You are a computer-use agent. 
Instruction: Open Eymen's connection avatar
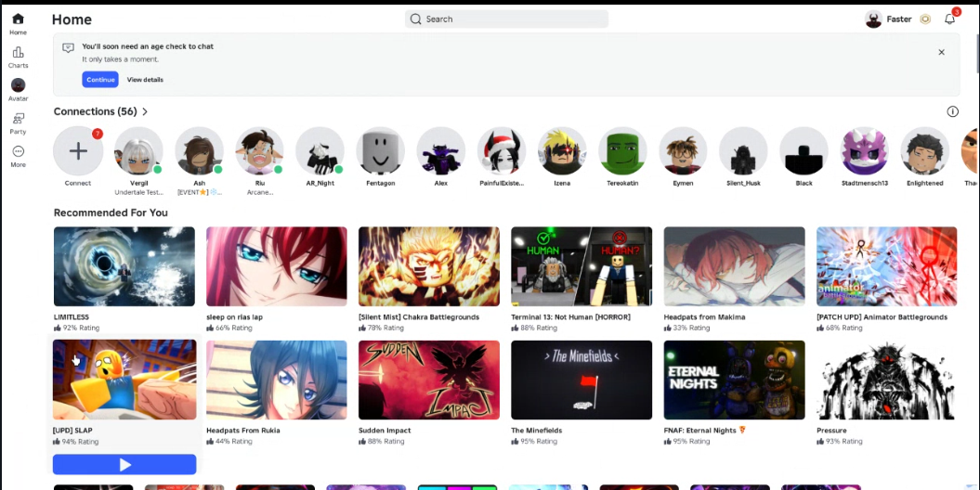pos(683,151)
